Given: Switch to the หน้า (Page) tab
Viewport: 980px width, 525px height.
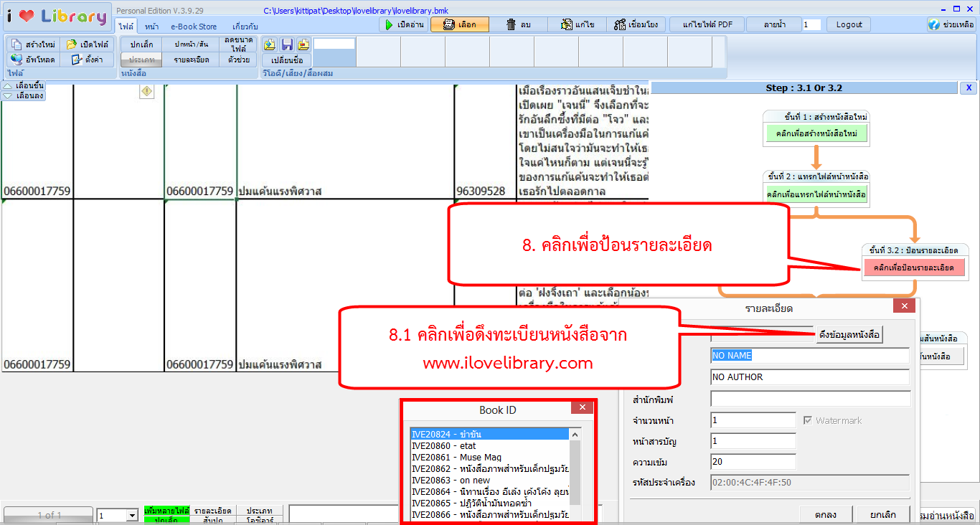Looking at the screenshot, I should (151, 27).
